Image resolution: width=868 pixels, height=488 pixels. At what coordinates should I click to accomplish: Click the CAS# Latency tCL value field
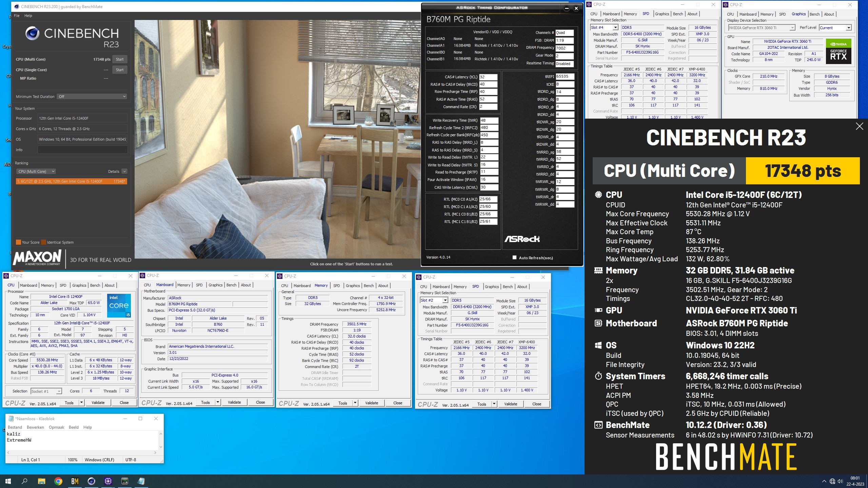click(x=488, y=77)
